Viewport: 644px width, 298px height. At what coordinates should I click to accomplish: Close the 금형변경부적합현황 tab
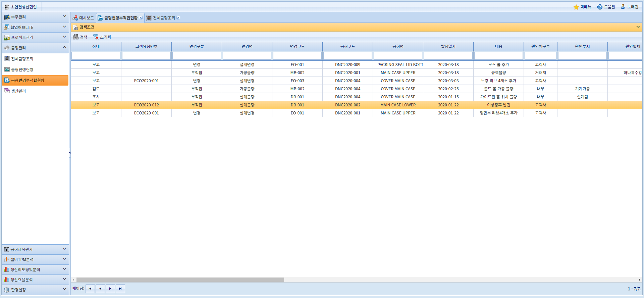tap(141, 18)
